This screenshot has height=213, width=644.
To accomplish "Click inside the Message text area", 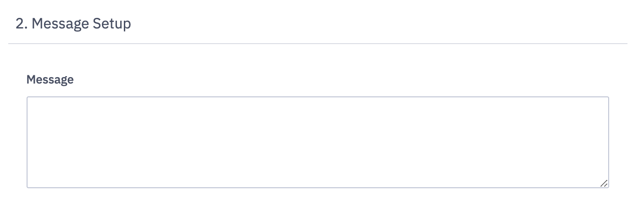I will click(x=317, y=142).
